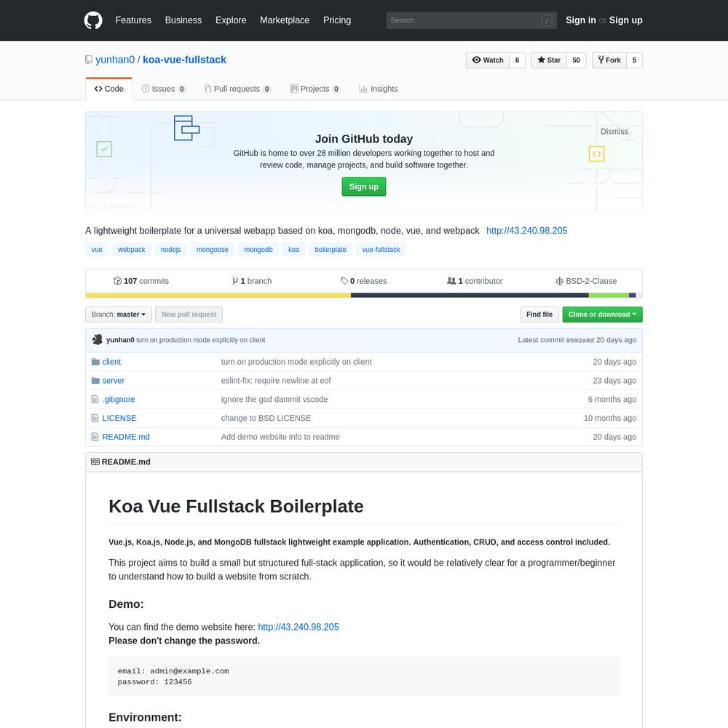View the 107 commits history
The width and height of the screenshot is (728, 728).
tap(141, 281)
